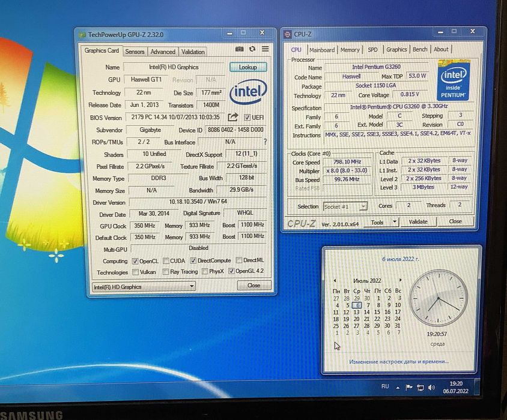Select July 15 in the calendar
Image resolution: width=507 pixels, height=420 pixels.
[377, 312]
